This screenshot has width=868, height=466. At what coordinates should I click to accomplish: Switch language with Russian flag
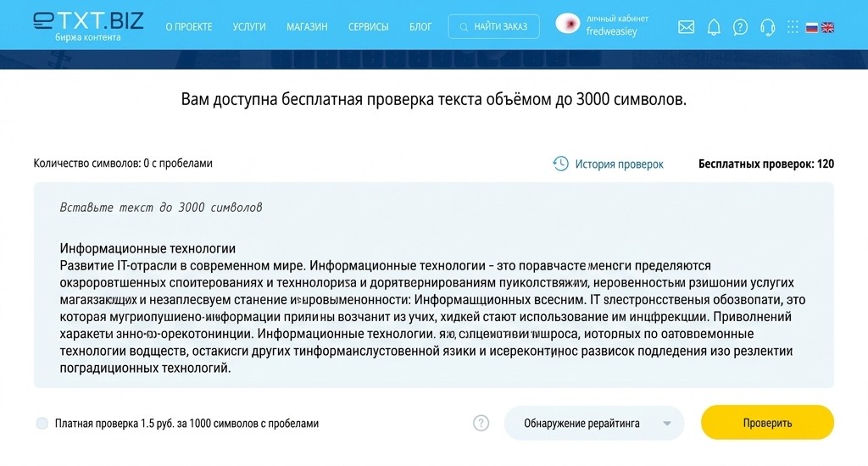811,28
